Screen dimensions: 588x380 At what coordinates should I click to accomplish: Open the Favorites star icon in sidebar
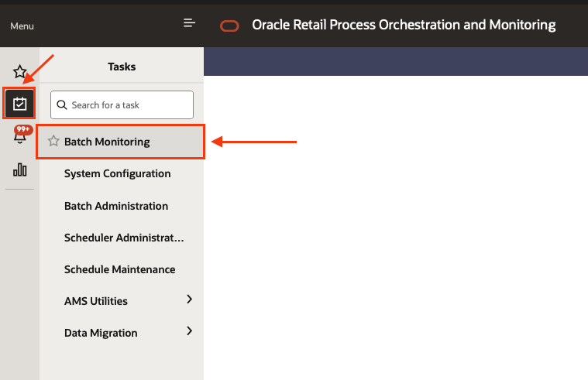click(19, 71)
